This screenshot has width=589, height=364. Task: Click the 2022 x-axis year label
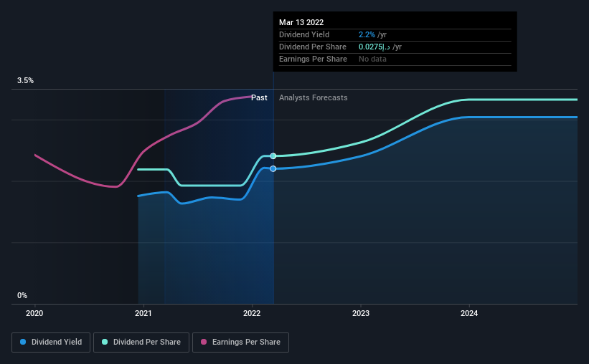point(252,313)
